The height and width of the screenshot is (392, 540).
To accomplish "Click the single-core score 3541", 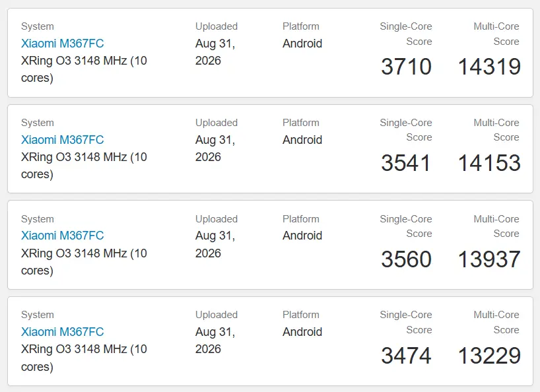I will click(x=407, y=163).
